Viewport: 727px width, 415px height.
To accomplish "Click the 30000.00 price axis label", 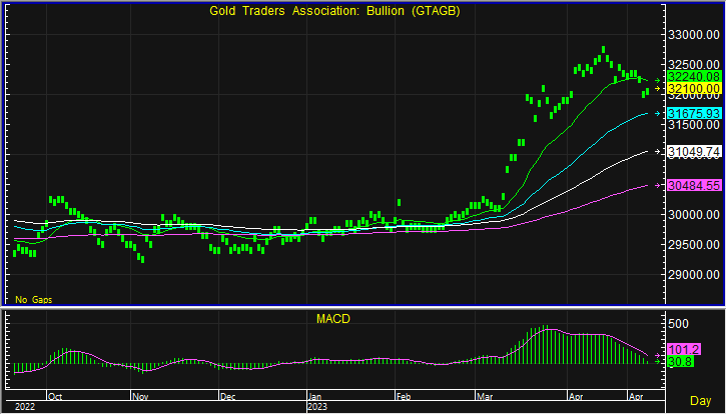I will coord(694,215).
